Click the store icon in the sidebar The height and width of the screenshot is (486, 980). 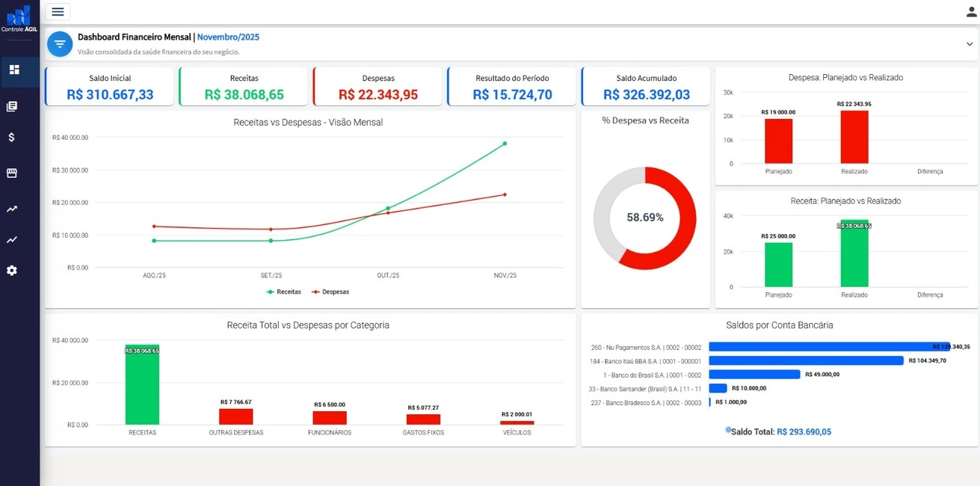click(12, 173)
